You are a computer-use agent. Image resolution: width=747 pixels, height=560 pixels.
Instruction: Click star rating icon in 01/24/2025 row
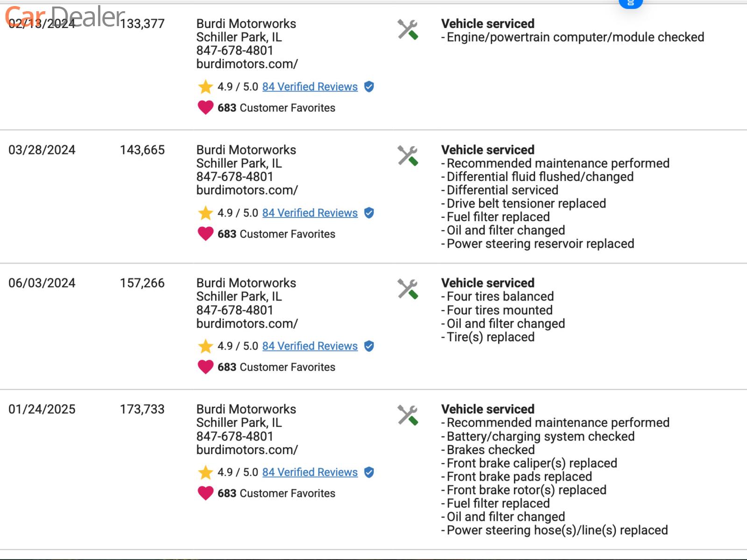coord(205,472)
